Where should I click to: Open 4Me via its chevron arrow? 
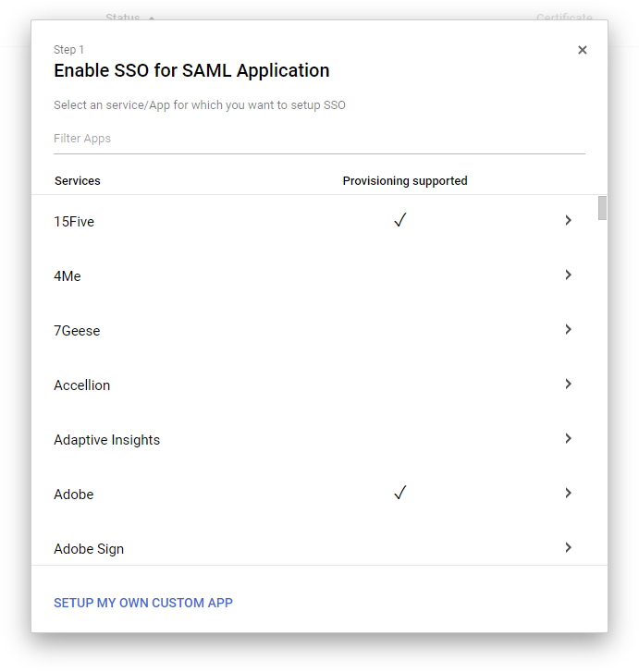click(568, 275)
